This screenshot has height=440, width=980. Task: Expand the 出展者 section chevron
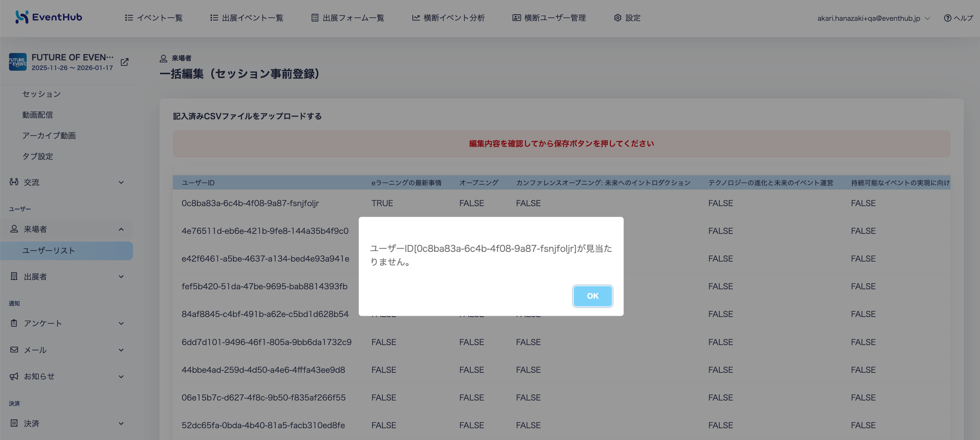tap(121, 277)
